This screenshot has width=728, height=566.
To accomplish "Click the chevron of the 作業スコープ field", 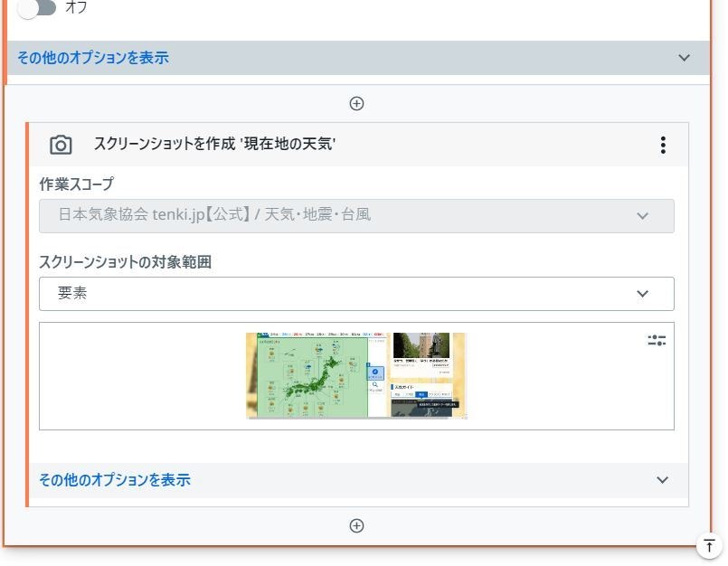I will (643, 215).
